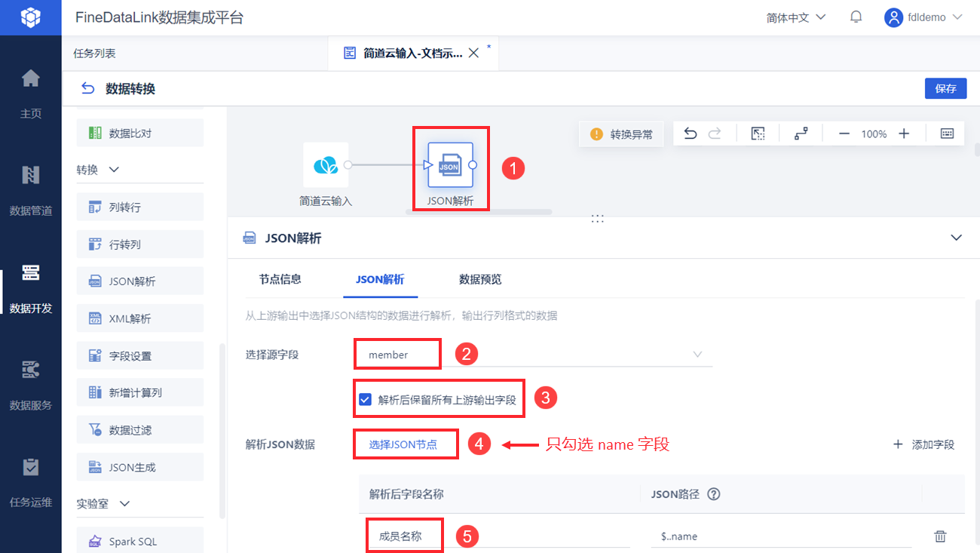This screenshot has width=980, height=553.
Task: Open the 数据管道 sidebar section
Action: pos(31,191)
